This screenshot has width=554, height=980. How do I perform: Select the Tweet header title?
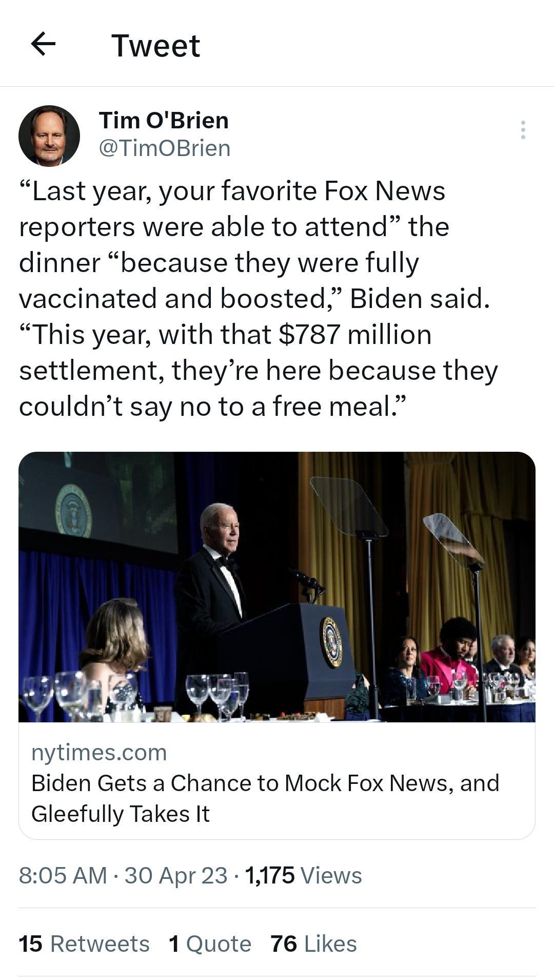coord(155,45)
